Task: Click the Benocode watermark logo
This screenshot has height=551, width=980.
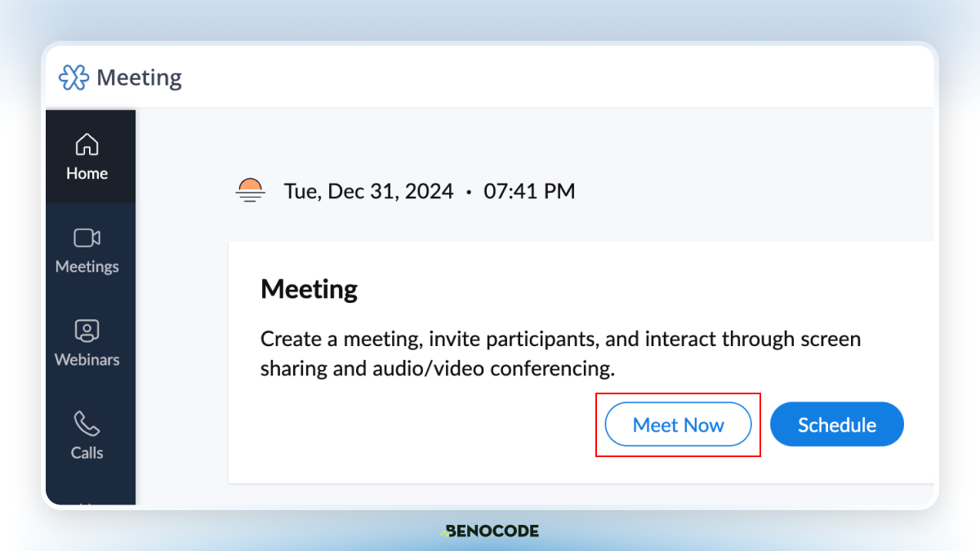Action: tap(490, 531)
